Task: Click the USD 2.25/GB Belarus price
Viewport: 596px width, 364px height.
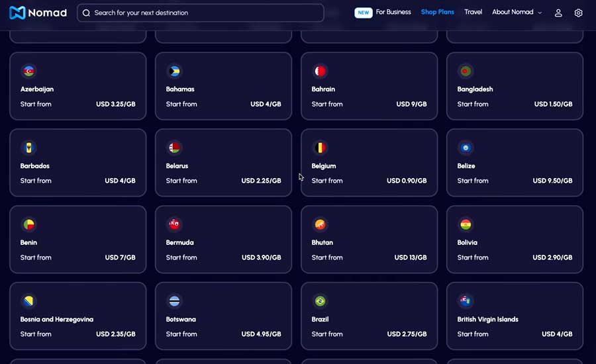Action: (261, 181)
